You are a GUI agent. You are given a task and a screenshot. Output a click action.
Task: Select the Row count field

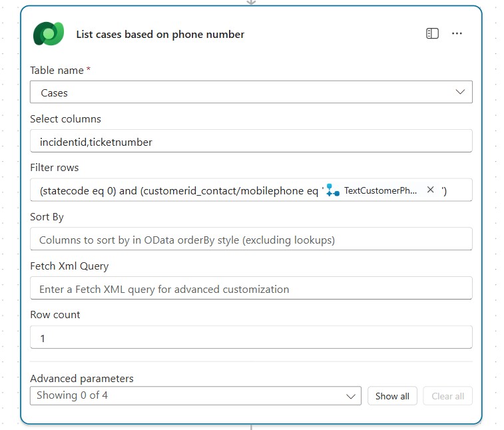pos(251,338)
